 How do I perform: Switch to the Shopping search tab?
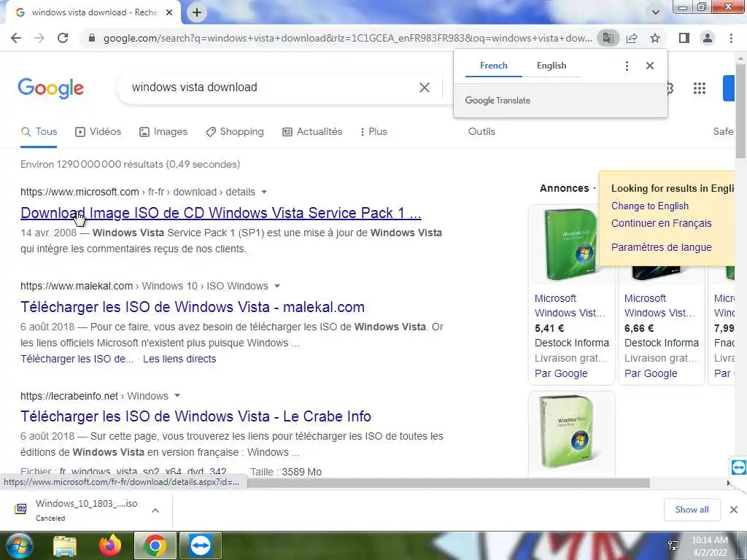[x=234, y=132]
